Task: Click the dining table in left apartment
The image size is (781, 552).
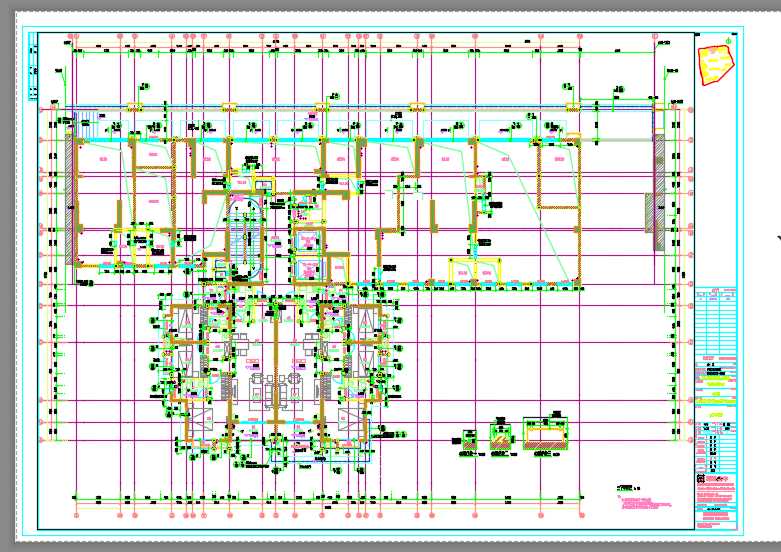Action: pos(240,344)
